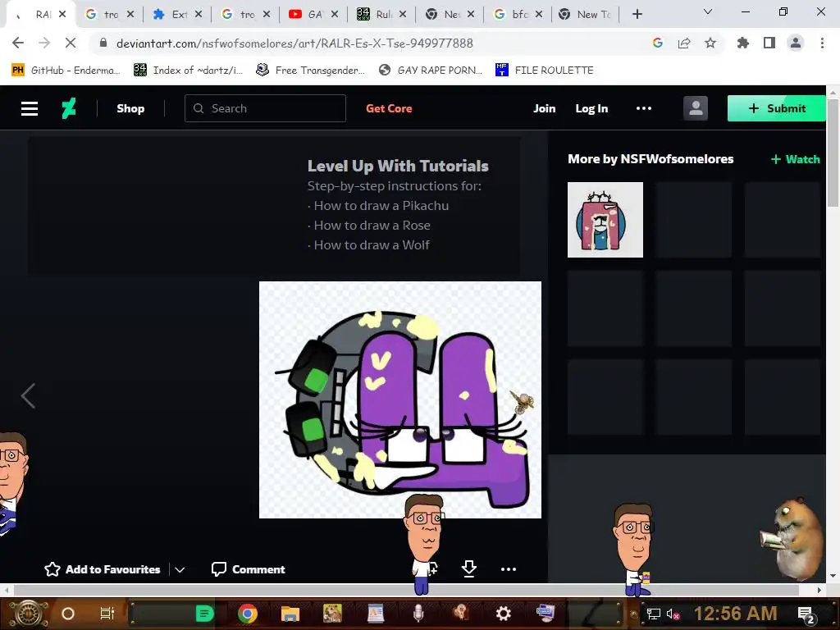Image resolution: width=840 pixels, height=630 pixels.
Task: Click the Join link
Action: (545, 108)
